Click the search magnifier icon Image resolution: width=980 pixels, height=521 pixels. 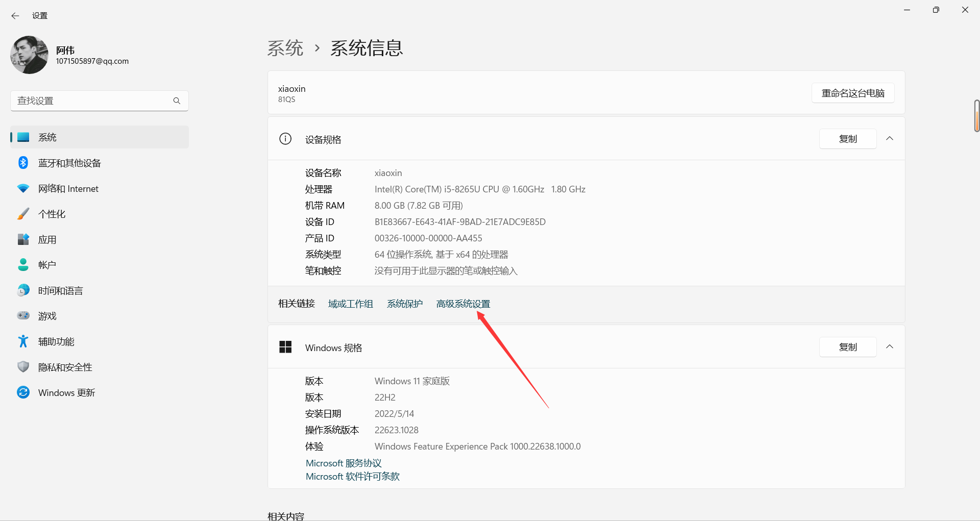(177, 101)
